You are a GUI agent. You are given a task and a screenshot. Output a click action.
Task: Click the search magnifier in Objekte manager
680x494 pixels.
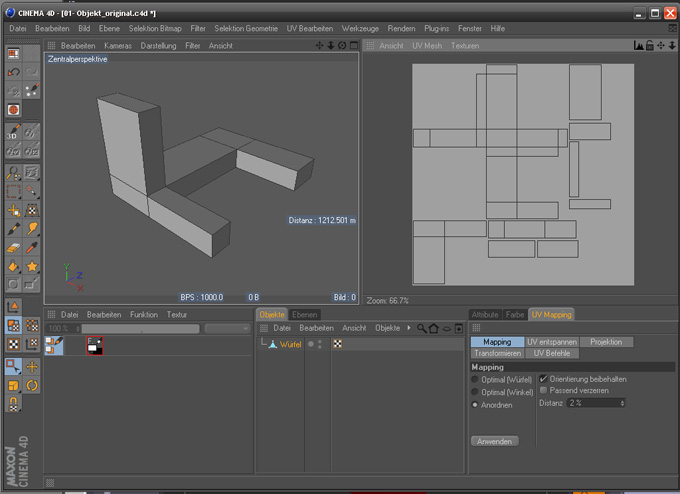(x=422, y=328)
